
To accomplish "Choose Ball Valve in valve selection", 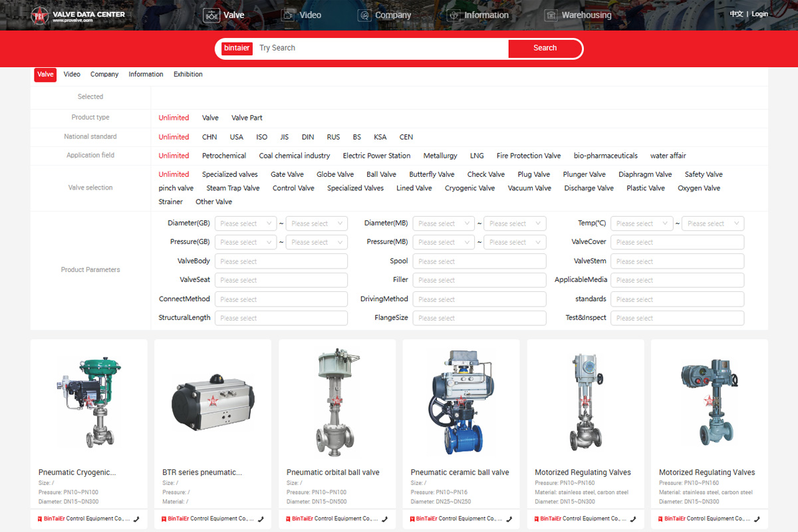I will pos(381,174).
